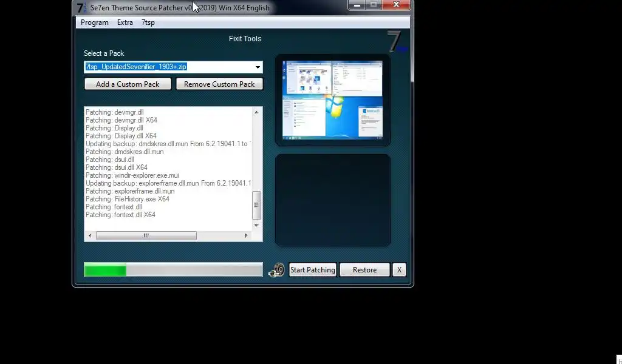This screenshot has width=622, height=364.
Task: Click the X button beside Restore
Action: 399,270
